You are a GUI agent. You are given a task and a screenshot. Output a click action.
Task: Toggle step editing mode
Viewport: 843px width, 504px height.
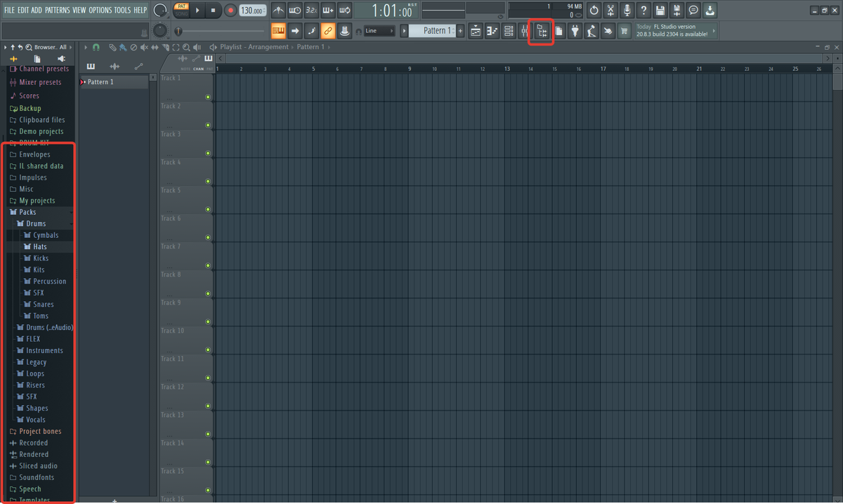point(312,31)
